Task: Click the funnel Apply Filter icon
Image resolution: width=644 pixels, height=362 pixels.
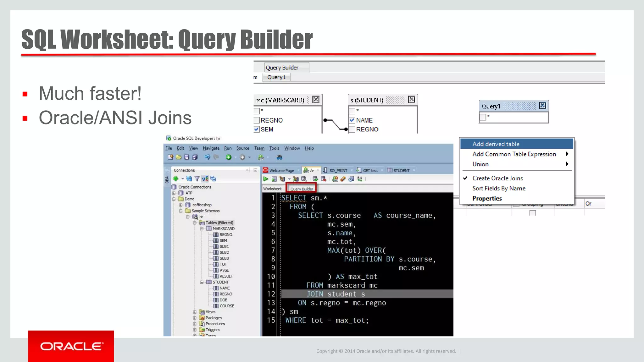Action: pos(197,178)
